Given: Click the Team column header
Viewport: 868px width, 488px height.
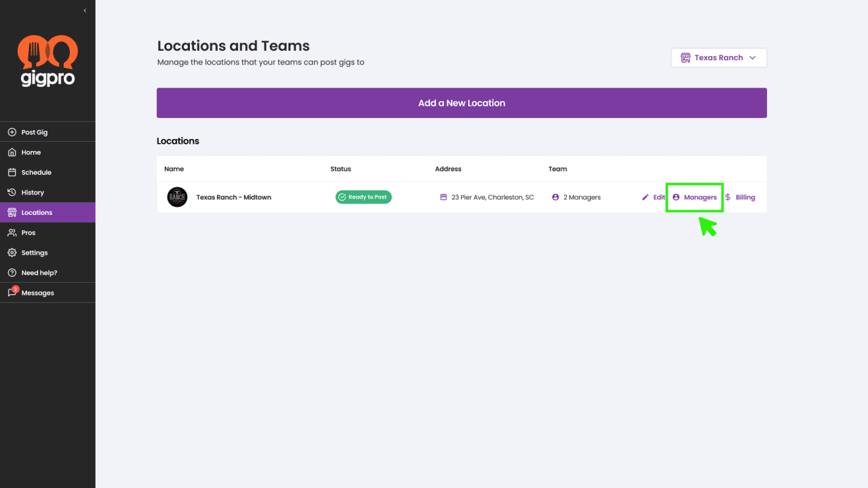Looking at the screenshot, I should (x=558, y=169).
